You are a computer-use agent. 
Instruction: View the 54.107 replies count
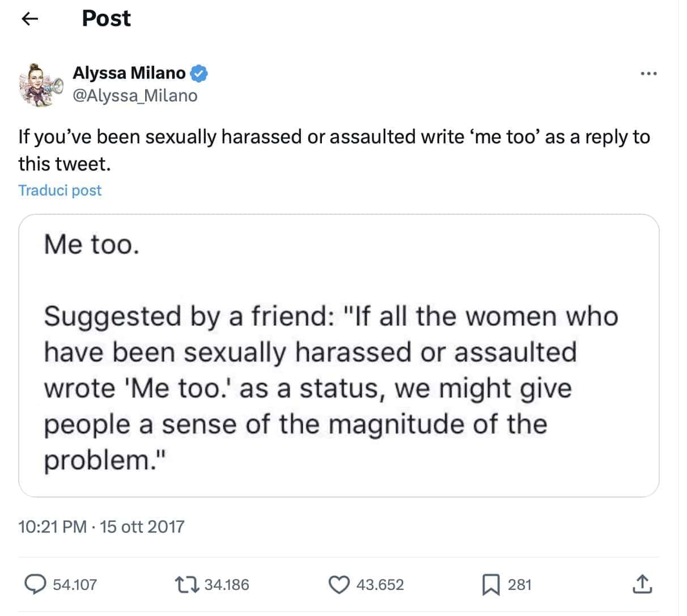[74, 584]
